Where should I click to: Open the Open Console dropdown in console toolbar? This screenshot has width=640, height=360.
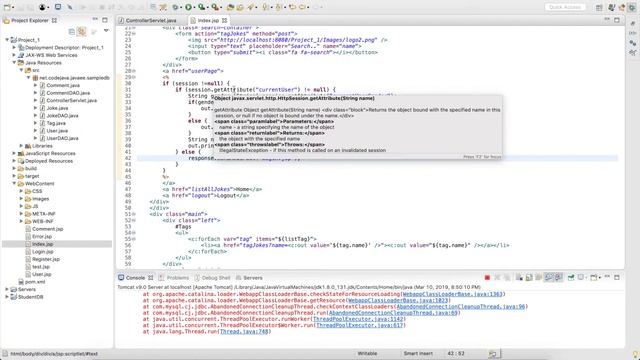coord(600,278)
